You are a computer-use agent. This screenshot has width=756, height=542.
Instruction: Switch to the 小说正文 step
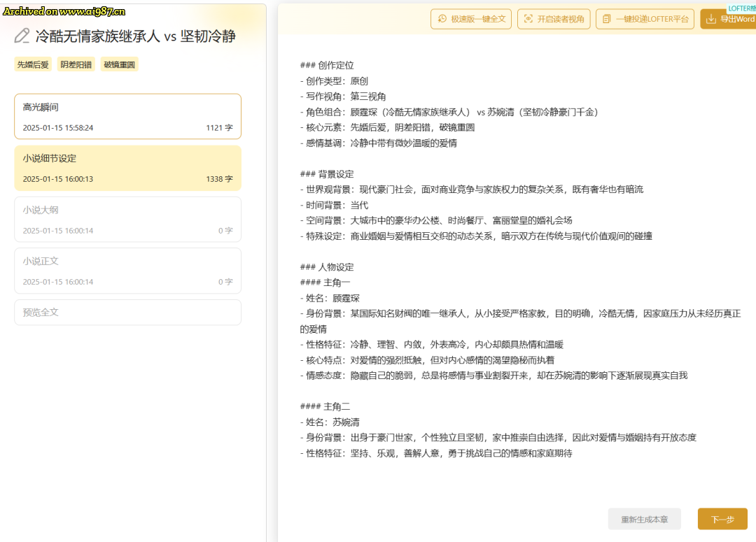point(127,271)
